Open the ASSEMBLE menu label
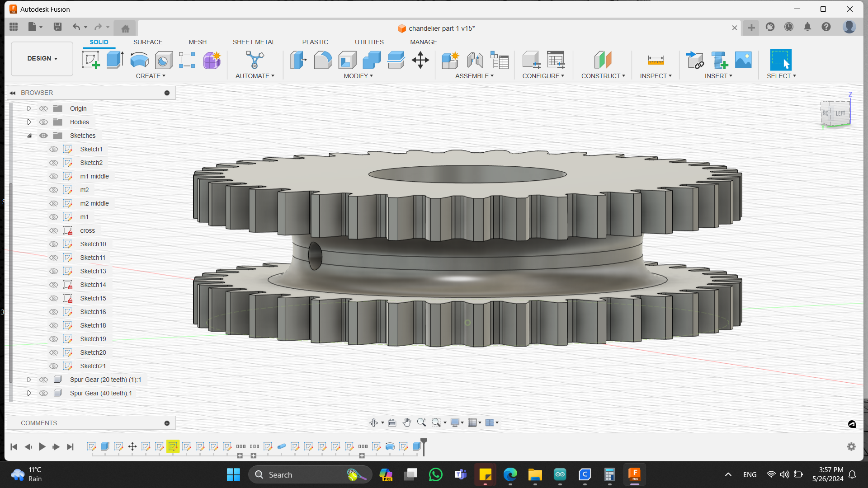Viewport: 868px width, 488px height. tap(474, 76)
